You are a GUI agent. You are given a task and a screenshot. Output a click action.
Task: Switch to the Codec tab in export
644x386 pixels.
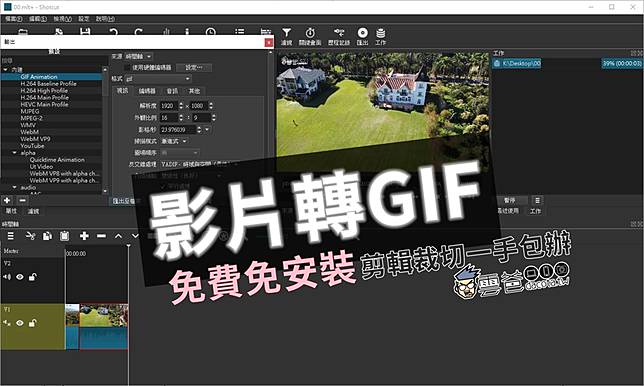[x=147, y=91]
